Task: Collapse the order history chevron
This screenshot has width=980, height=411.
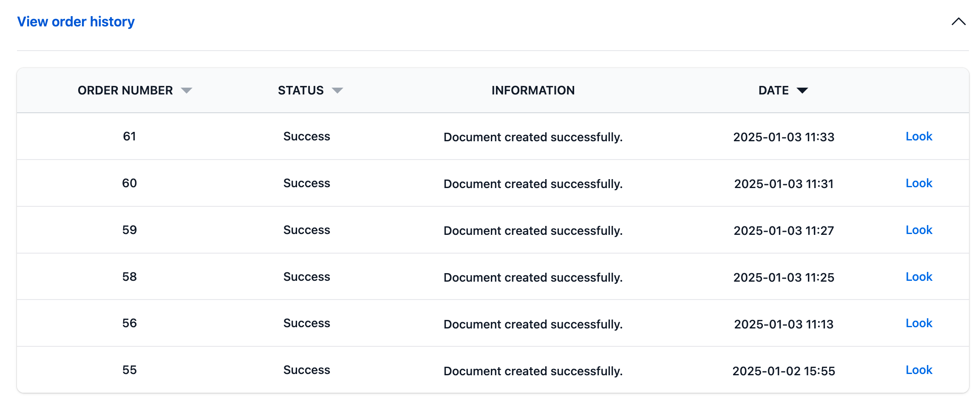Action: pyautogui.click(x=958, y=22)
